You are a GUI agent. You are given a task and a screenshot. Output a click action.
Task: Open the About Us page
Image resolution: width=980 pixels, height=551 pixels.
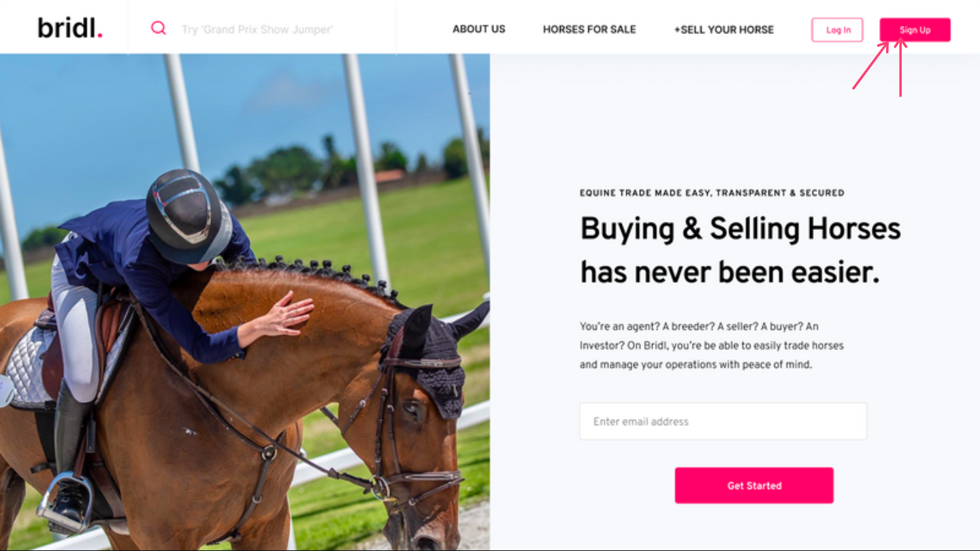(x=479, y=29)
